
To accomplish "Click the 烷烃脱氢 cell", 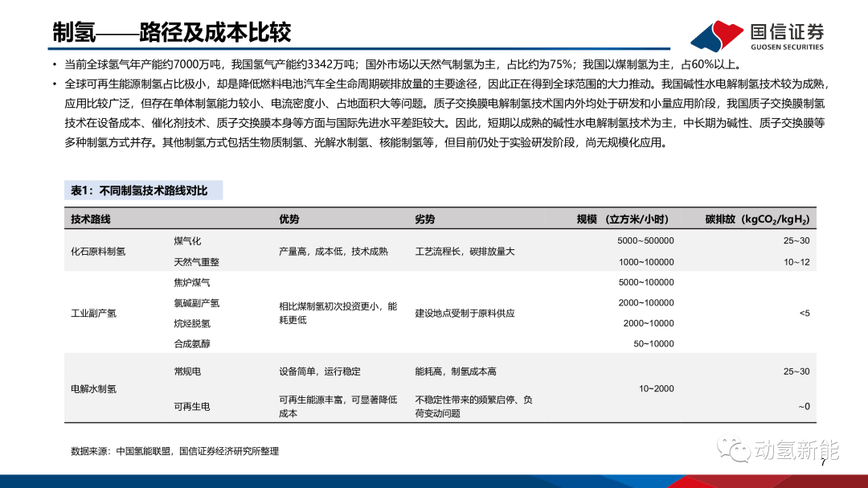I will (x=191, y=323).
